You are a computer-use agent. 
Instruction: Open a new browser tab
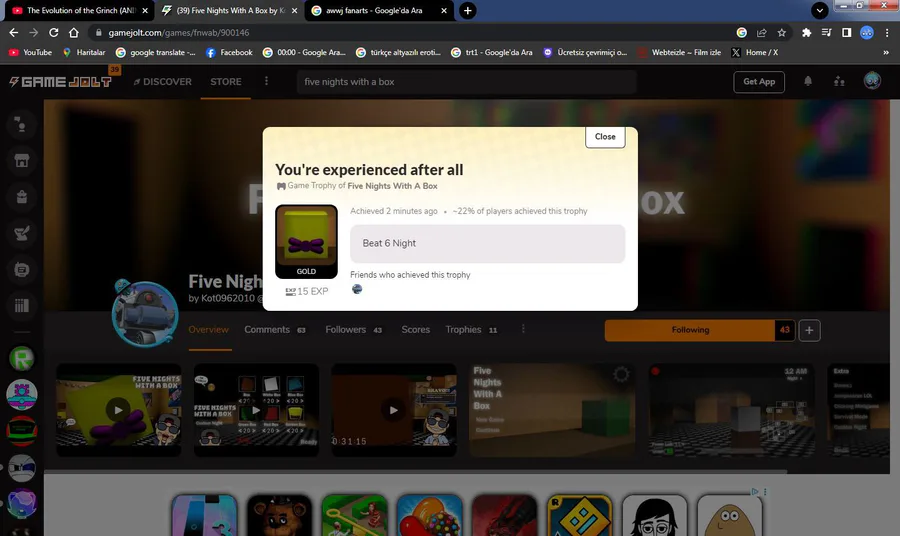(468, 10)
